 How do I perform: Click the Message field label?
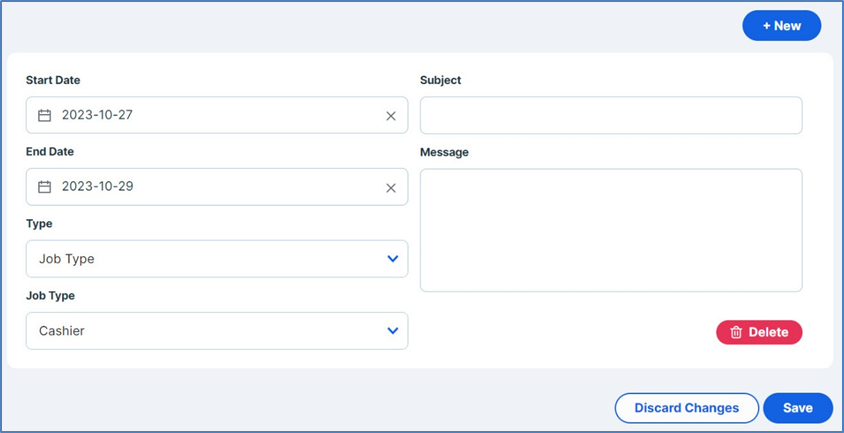tap(444, 152)
